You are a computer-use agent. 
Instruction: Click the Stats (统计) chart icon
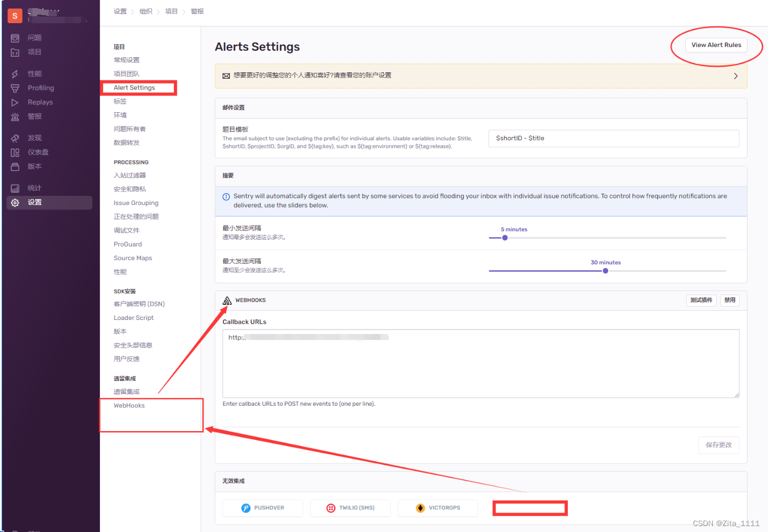pyautogui.click(x=15, y=188)
